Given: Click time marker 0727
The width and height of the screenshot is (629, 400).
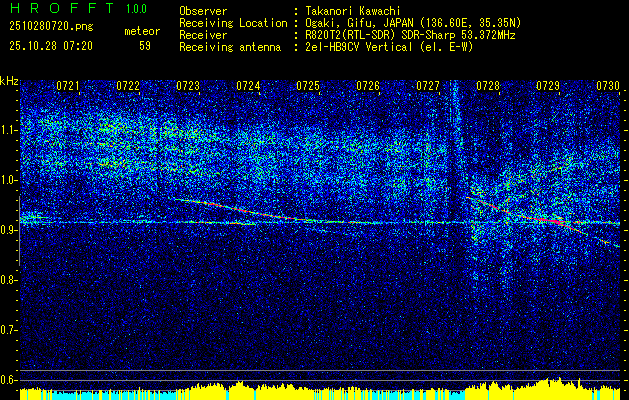Looking at the screenshot, I should pyautogui.click(x=428, y=86).
